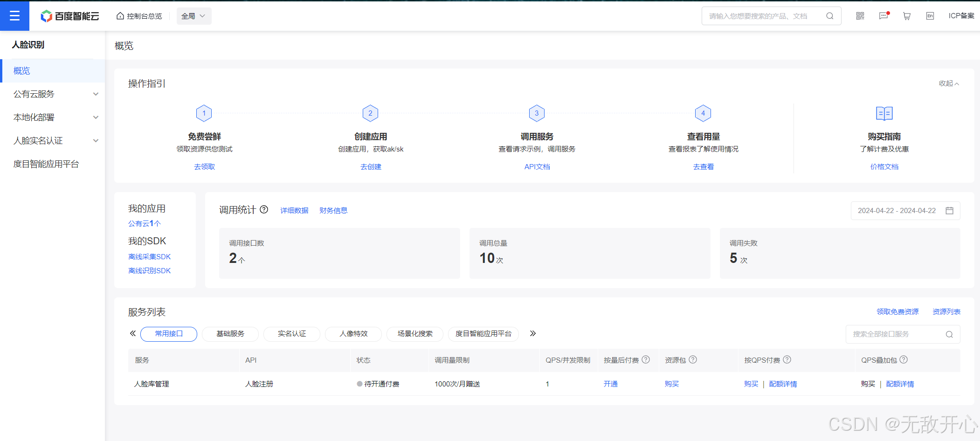Click 开通 for 人脸注册 pay-as-you-go
Image resolution: width=980 pixels, height=441 pixels.
pyautogui.click(x=611, y=384)
